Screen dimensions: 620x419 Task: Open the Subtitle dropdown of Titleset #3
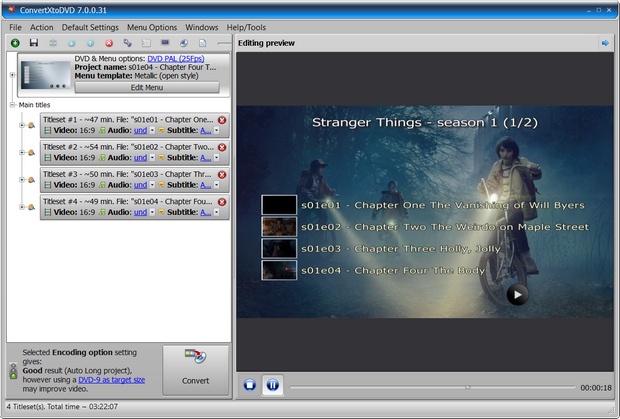(217, 185)
